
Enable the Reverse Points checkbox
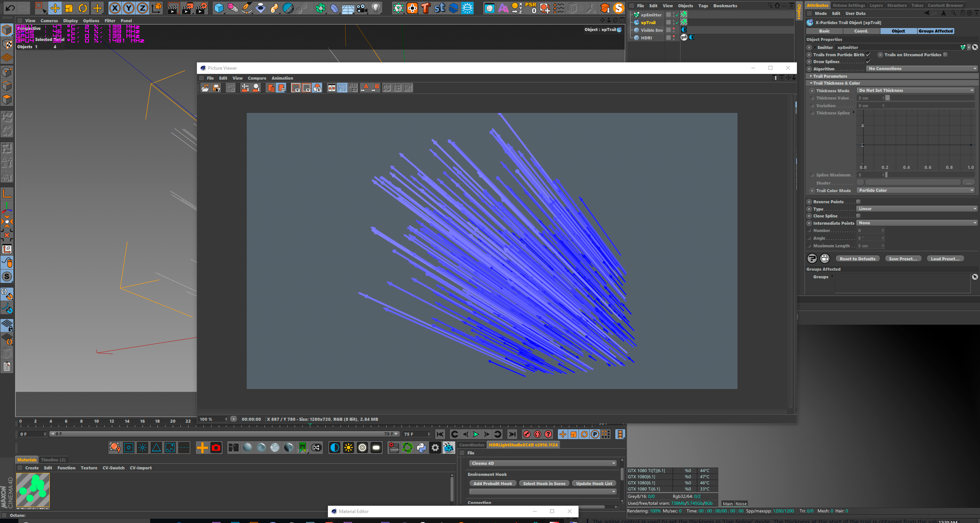859,202
